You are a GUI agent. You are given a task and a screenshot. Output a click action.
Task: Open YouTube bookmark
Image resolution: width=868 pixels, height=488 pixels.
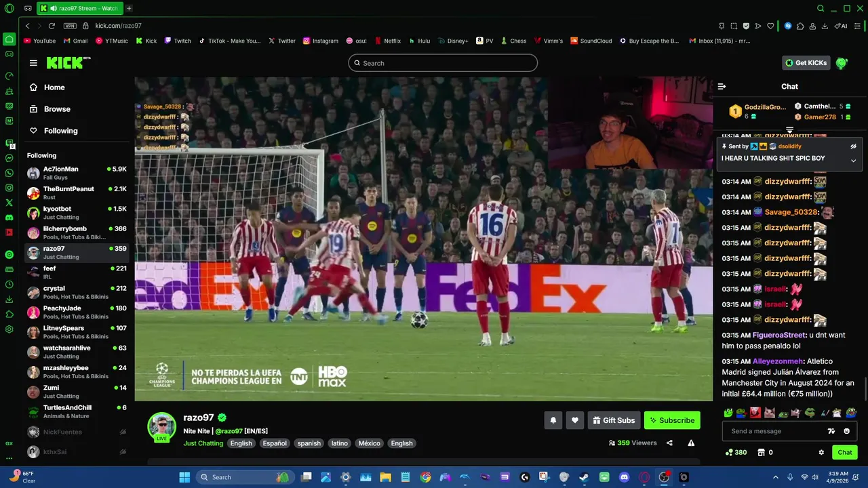40,41
